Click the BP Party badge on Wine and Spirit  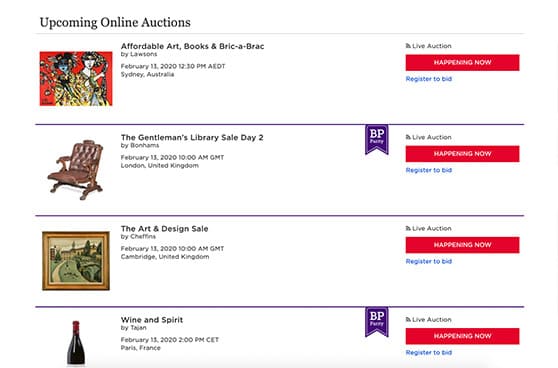pyautogui.click(x=377, y=322)
